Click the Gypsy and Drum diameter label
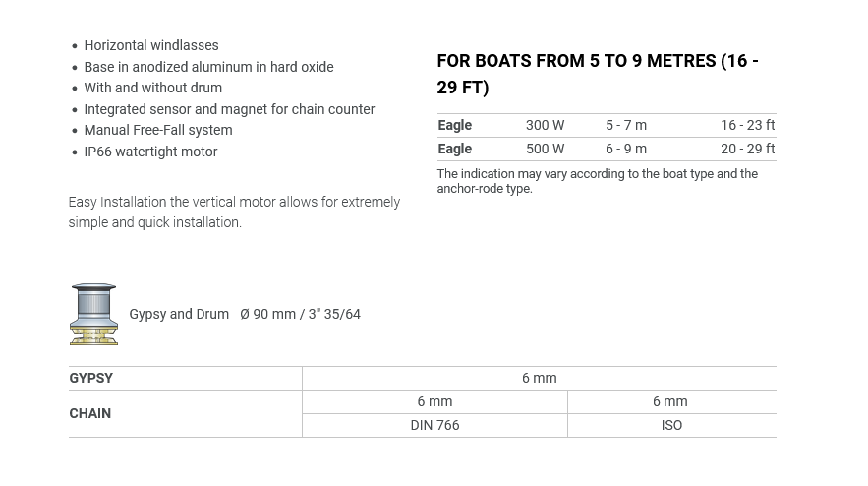The width and height of the screenshot is (868, 486). pyautogui.click(x=245, y=314)
